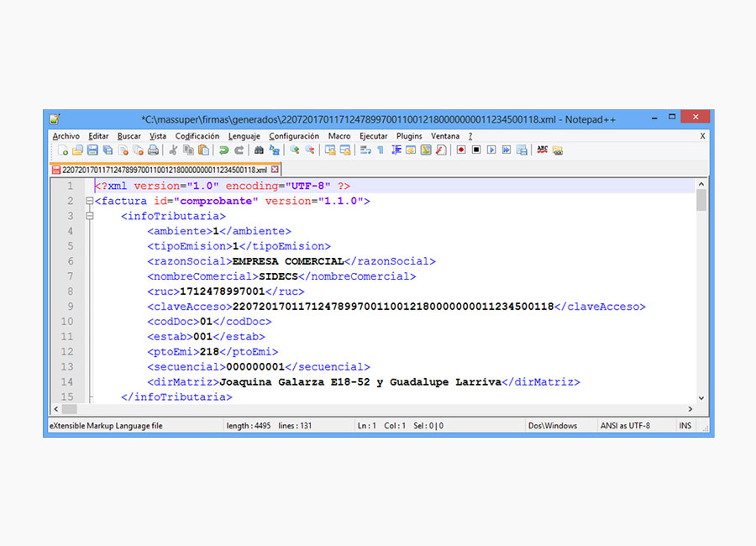Start macro recording with the red dot icon

pyautogui.click(x=460, y=150)
